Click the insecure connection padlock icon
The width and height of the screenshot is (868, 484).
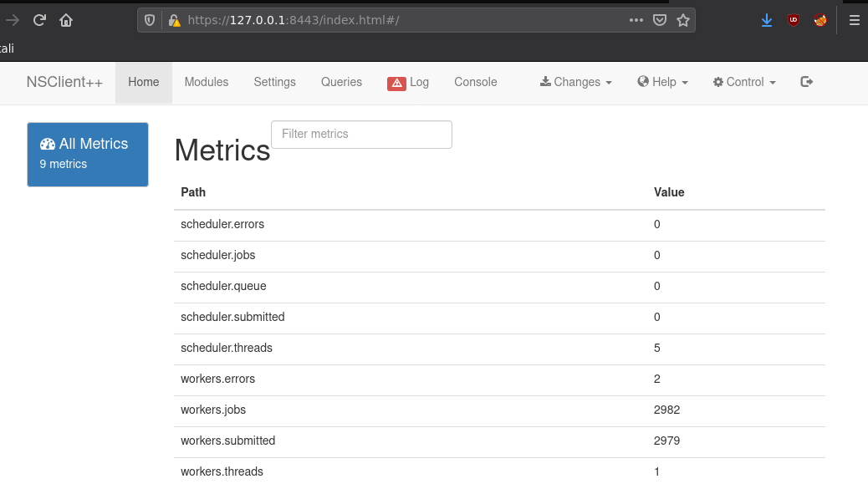click(174, 20)
